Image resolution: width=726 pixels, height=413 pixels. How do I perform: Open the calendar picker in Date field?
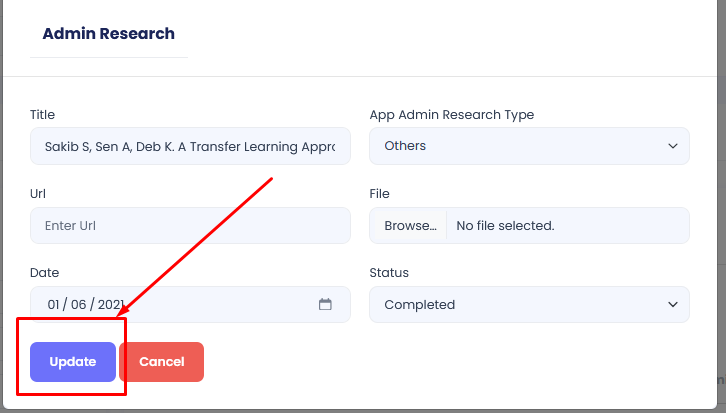(x=325, y=305)
